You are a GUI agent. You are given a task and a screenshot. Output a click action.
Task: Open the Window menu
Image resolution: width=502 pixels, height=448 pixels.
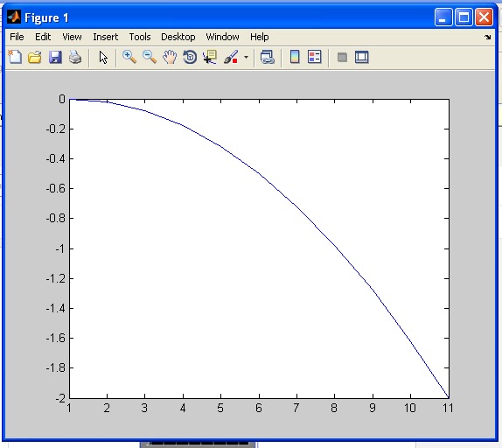[x=222, y=37]
